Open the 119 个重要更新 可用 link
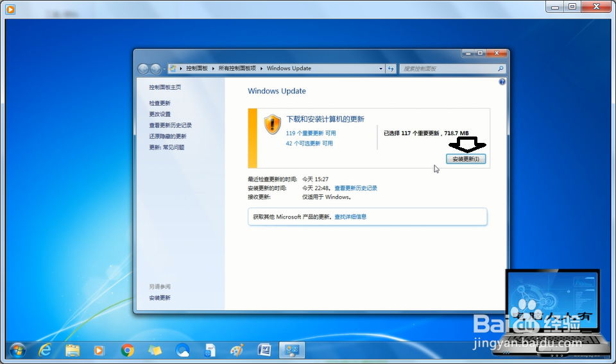The height and width of the screenshot is (364, 616). tap(311, 133)
